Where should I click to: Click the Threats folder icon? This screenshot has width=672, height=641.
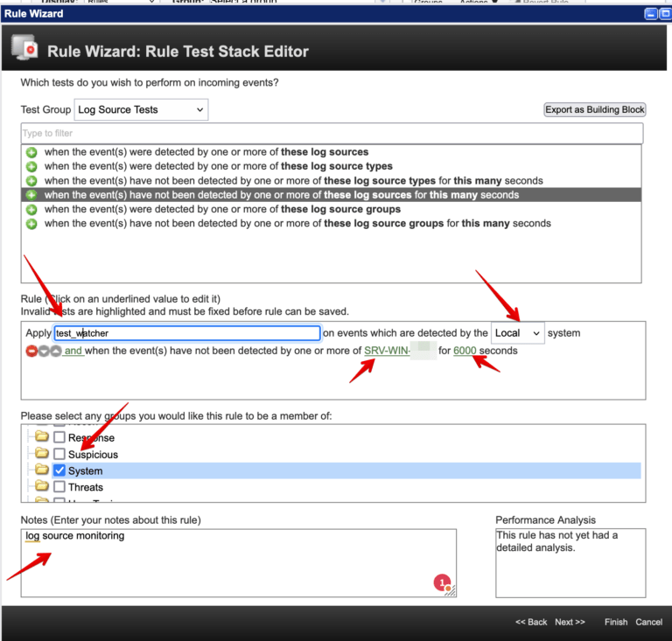point(42,485)
